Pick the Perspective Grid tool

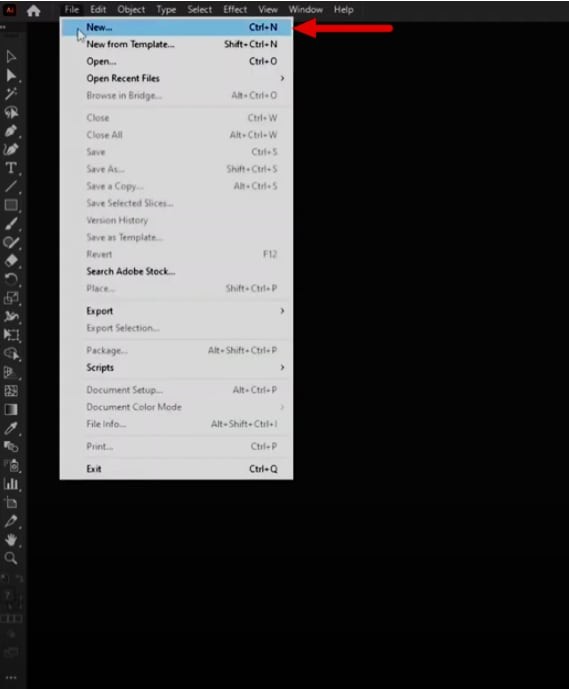click(11, 373)
